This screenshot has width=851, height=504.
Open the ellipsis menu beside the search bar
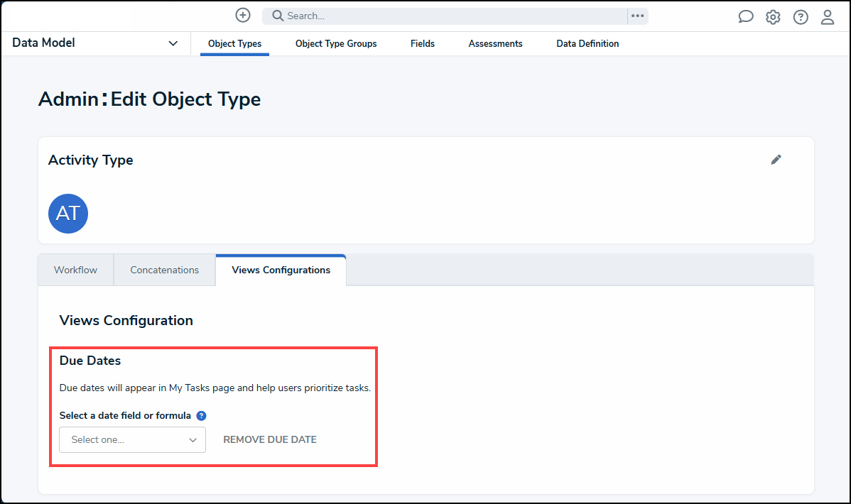coord(636,16)
